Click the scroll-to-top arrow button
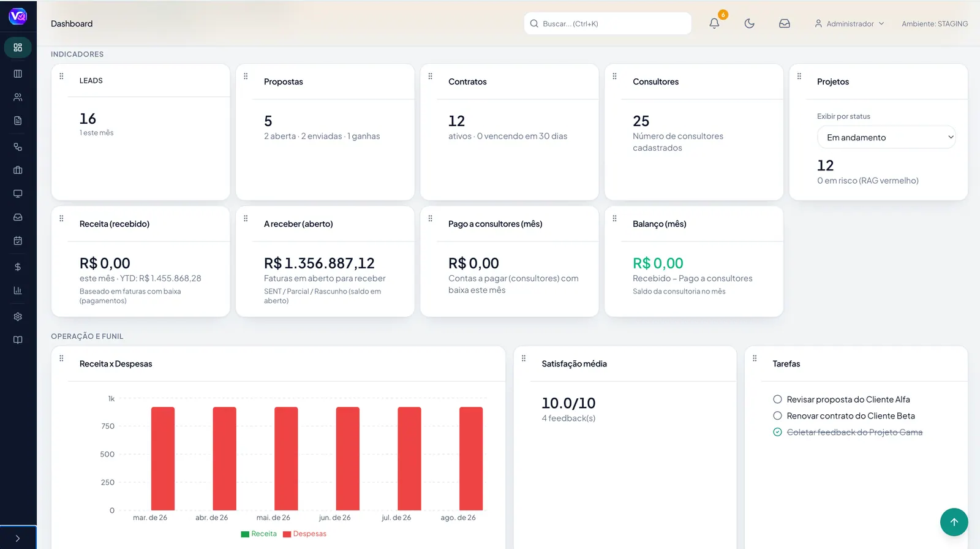Image resolution: width=980 pixels, height=549 pixels. coord(954,522)
